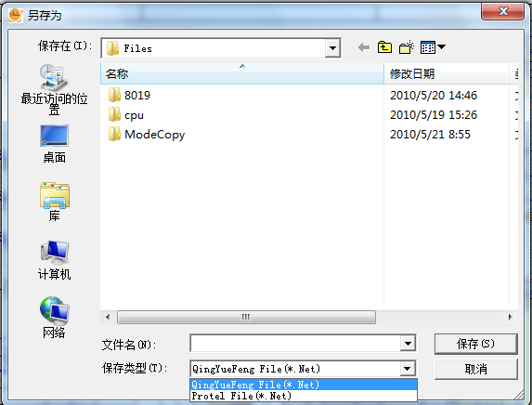The image size is (532, 405).
Task: Select the ModeCopy folder
Action: pos(147,135)
